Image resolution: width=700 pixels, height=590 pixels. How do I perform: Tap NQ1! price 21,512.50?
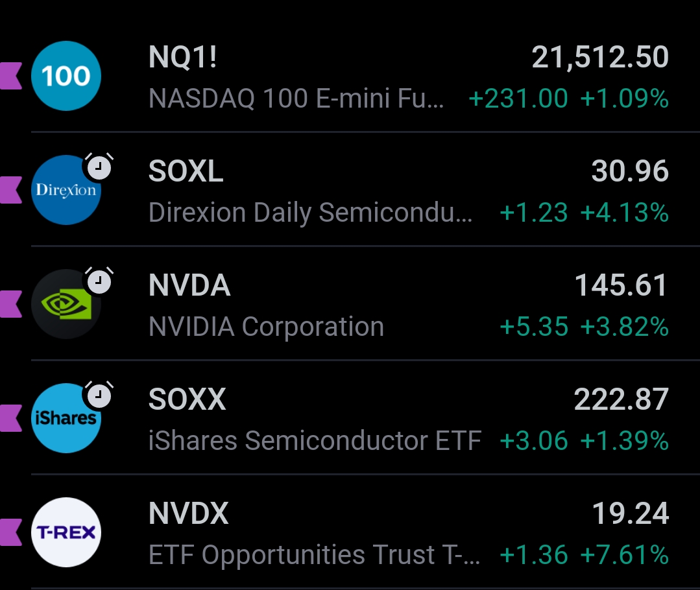coord(600,58)
